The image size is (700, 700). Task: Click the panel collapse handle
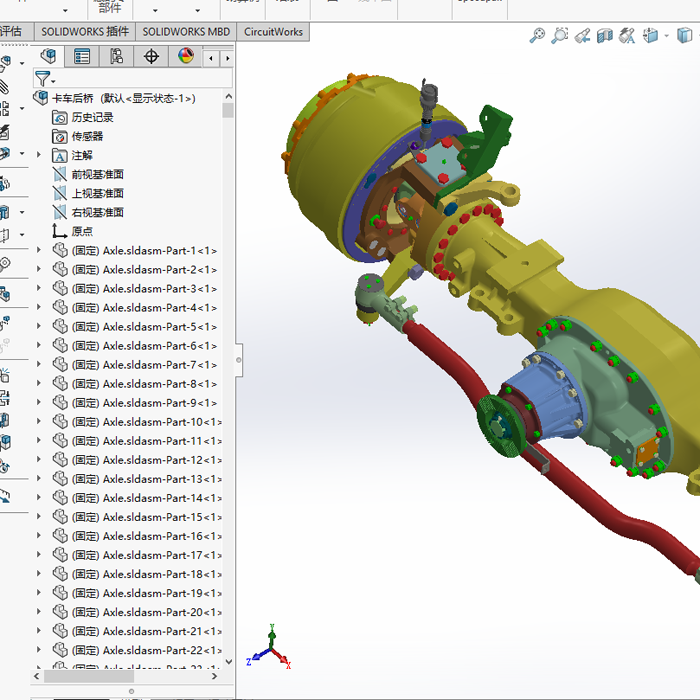239,360
